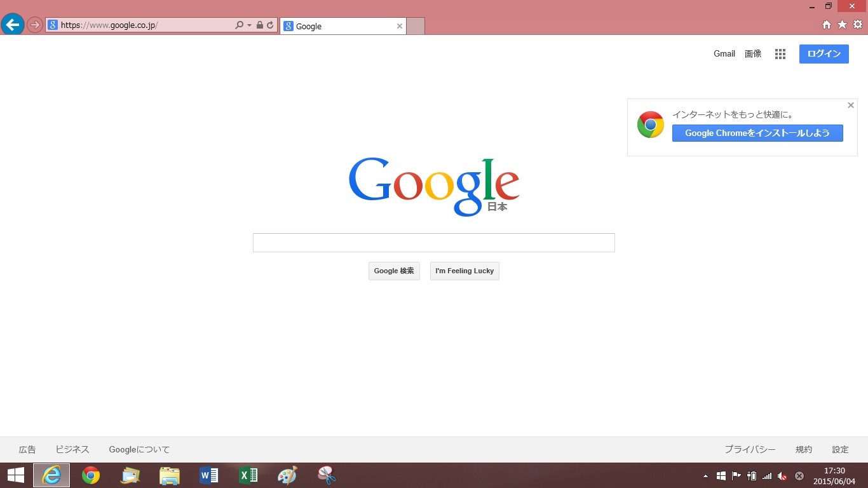The image size is (868, 488).
Task: Refresh the page with reload icon
Action: pyautogui.click(x=270, y=25)
